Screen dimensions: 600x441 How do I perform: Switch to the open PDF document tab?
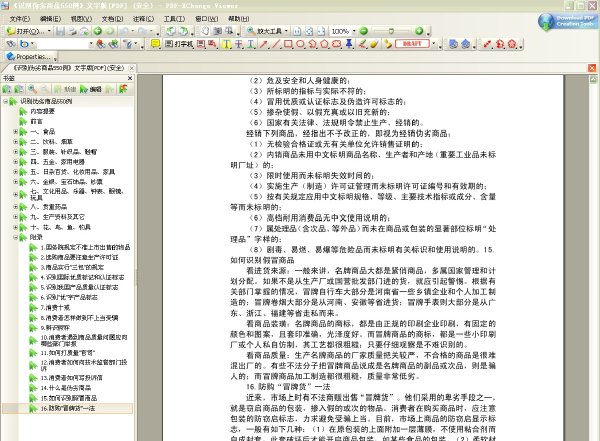70,68
